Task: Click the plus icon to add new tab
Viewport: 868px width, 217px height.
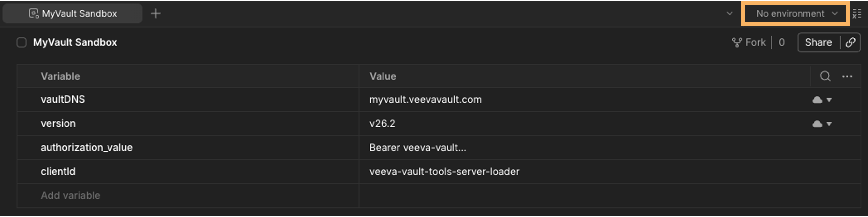Action: click(x=156, y=14)
